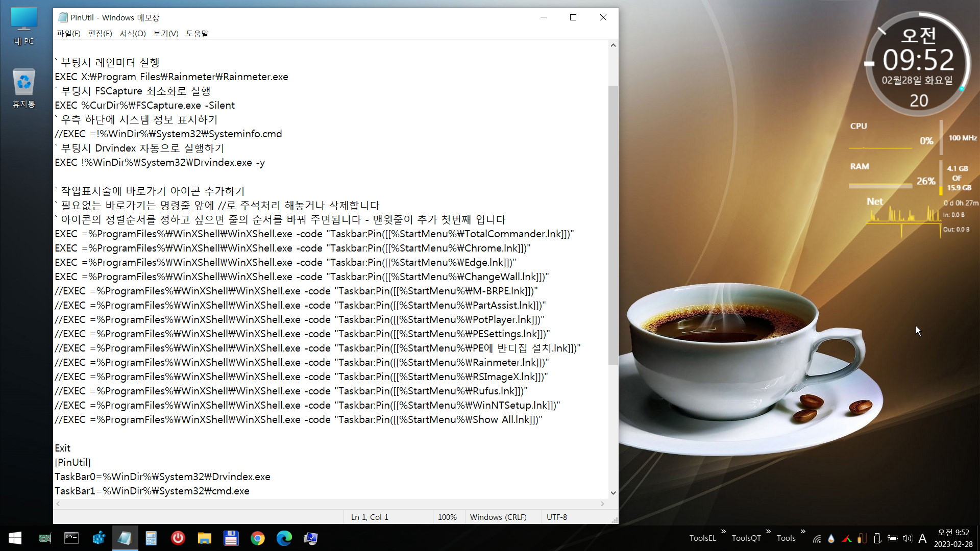Place cursor on the Chrome.lnk pin line
This screenshot has height=551, width=980.
[x=292, y=248]
